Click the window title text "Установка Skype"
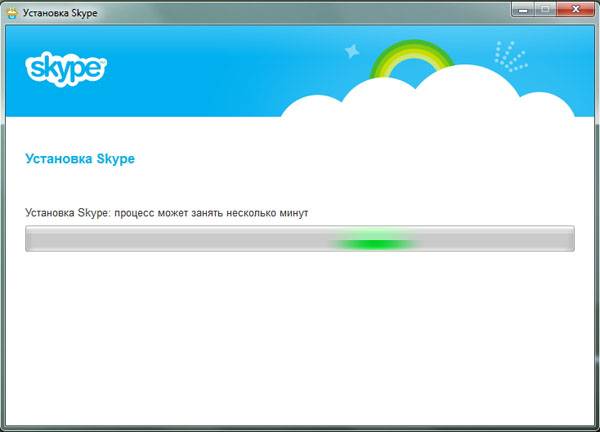This screenshot has height=432, width=600. (x=60, y=13)
